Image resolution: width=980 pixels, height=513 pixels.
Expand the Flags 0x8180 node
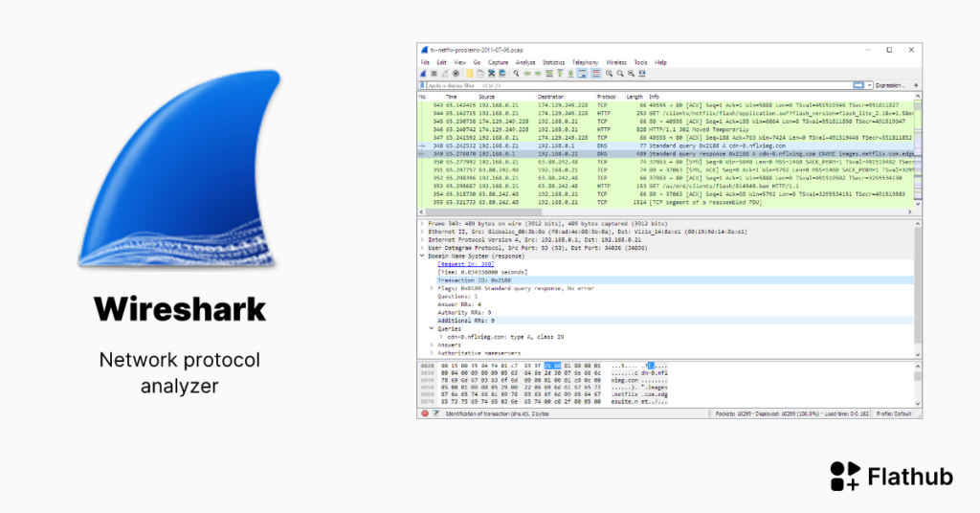click(x=432, y=289)
